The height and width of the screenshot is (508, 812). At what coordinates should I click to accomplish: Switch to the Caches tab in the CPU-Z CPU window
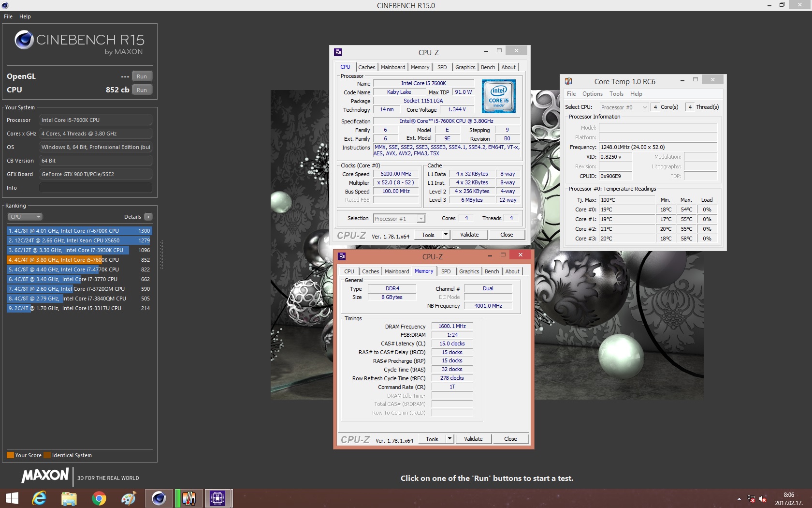click(x=367, y=67)
